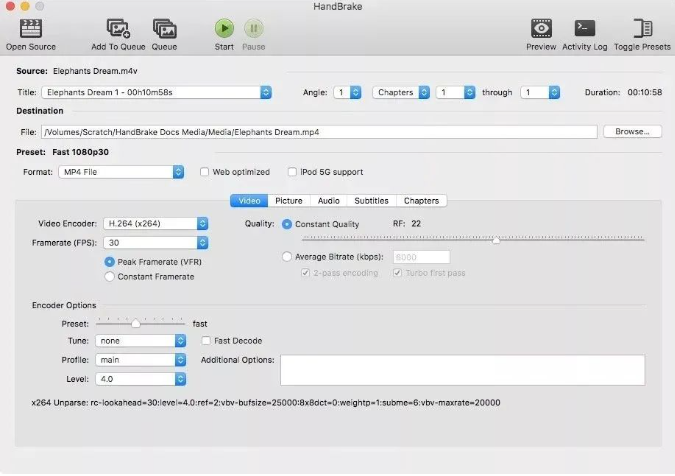Expand the Format MP4 File dropdown
Screen dimensions: 675x476
(120, 172)
